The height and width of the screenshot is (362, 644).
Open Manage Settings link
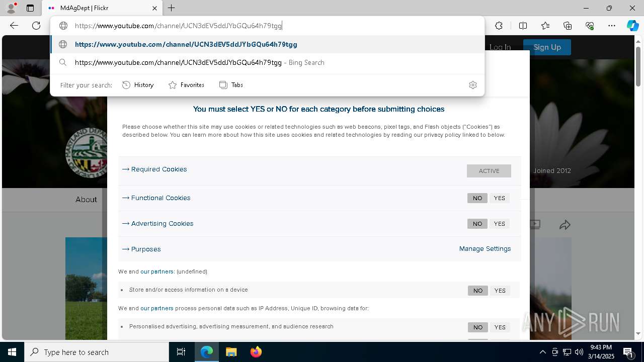(x=485, y=249)
